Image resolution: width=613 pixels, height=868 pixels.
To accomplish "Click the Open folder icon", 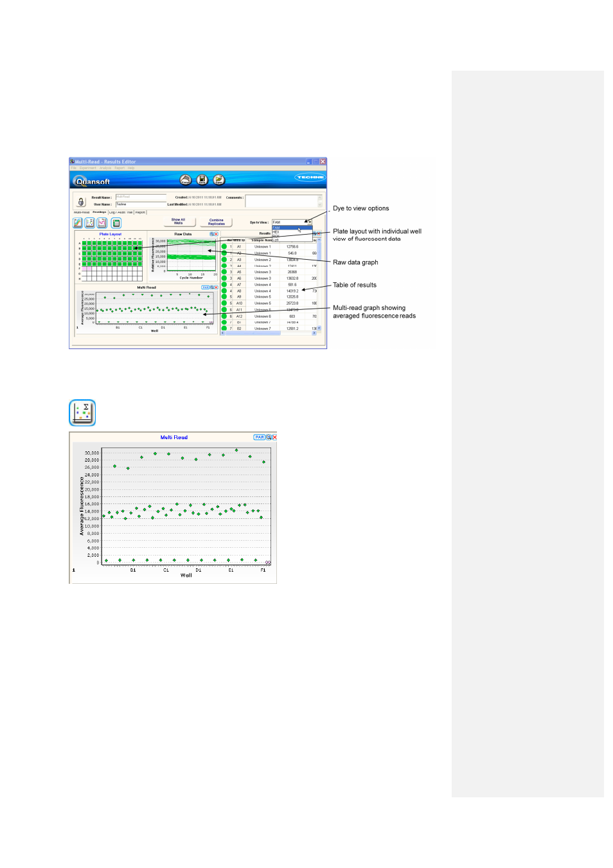I will point(219,180).
